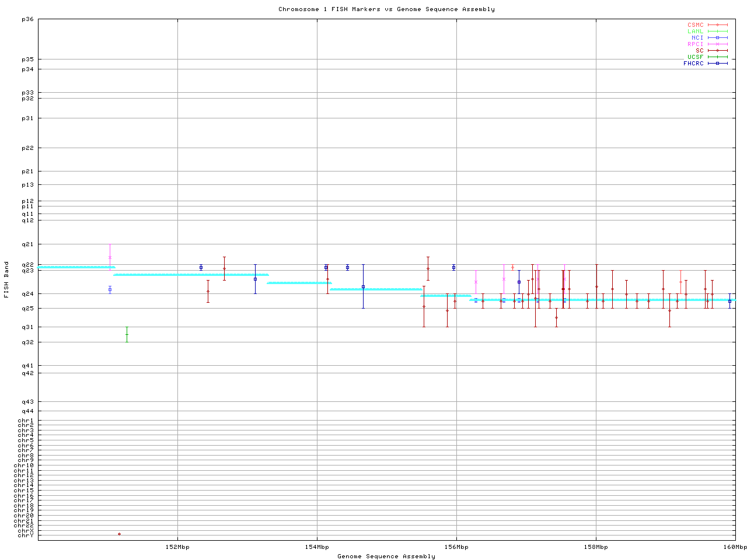The image size is (747, 560).
Task: Select the black diamond marker at chrY row
Action: (119, 534)
